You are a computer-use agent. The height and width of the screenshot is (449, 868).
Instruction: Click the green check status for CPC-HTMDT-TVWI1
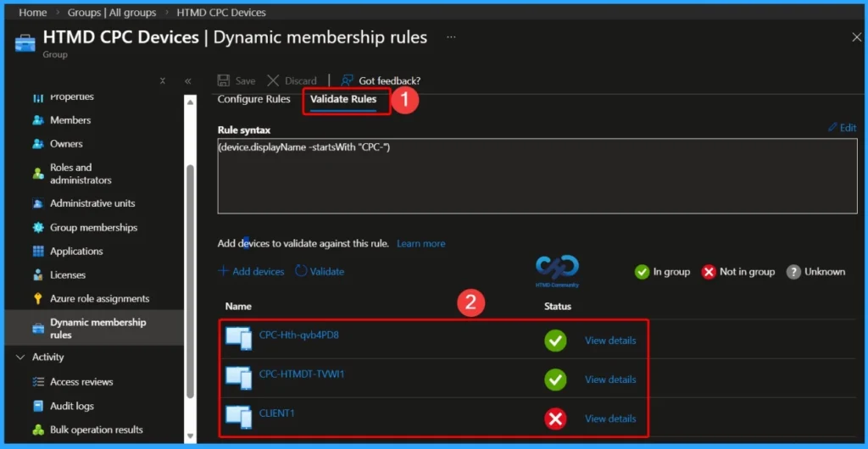555,380
